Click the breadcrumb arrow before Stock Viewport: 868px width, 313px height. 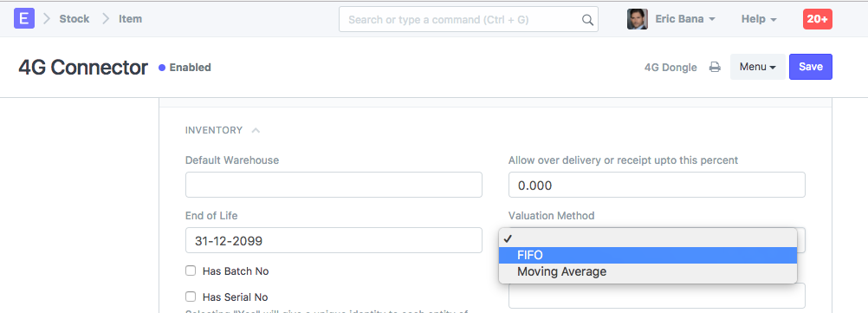click(47, 19)
